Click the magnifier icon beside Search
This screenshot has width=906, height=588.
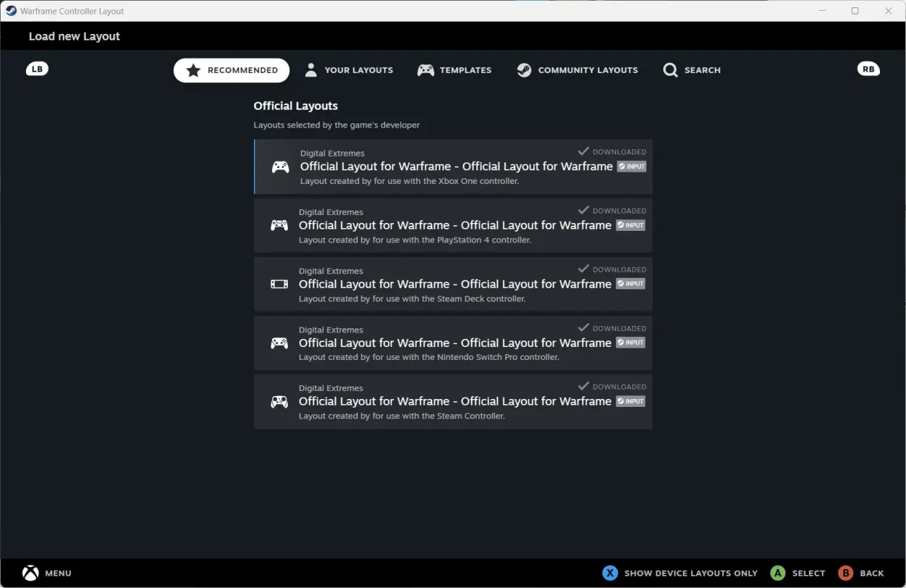click(x=671, y=70)
